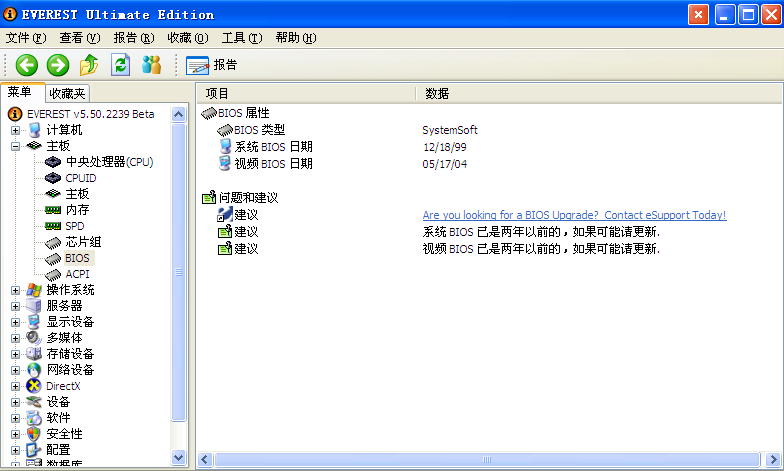Collapse the 主板 tree node
784x471 pixels.
click(x=16, y=146)
